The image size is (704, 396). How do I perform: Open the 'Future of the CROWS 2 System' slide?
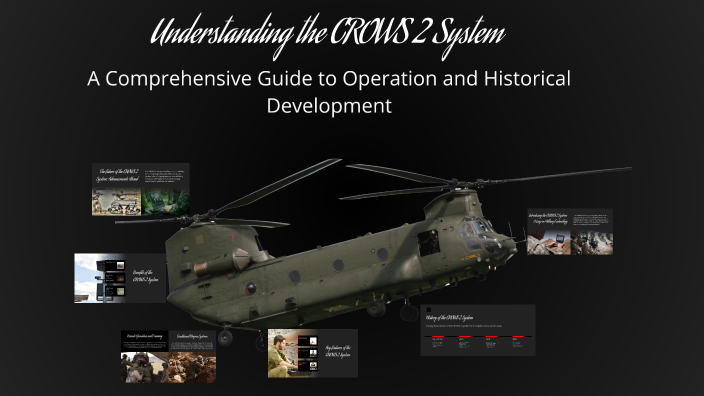pyautogui.click(x=141, y=189)
